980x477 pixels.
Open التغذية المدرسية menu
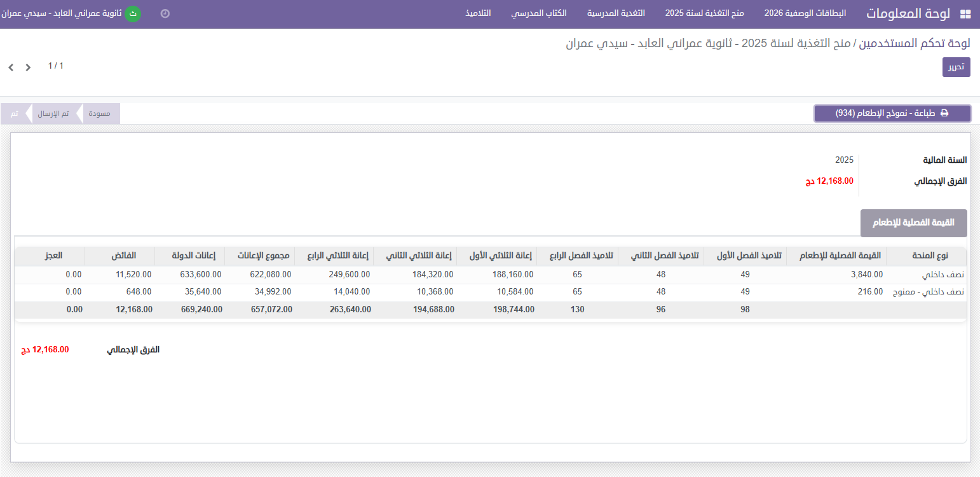[615, 13]
